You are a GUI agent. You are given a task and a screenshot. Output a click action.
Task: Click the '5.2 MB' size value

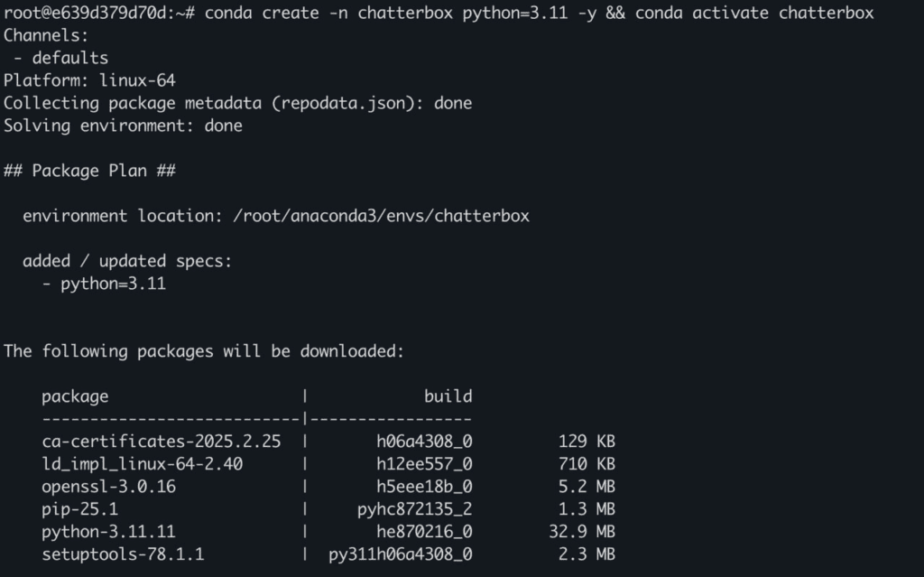click(587, 487)
